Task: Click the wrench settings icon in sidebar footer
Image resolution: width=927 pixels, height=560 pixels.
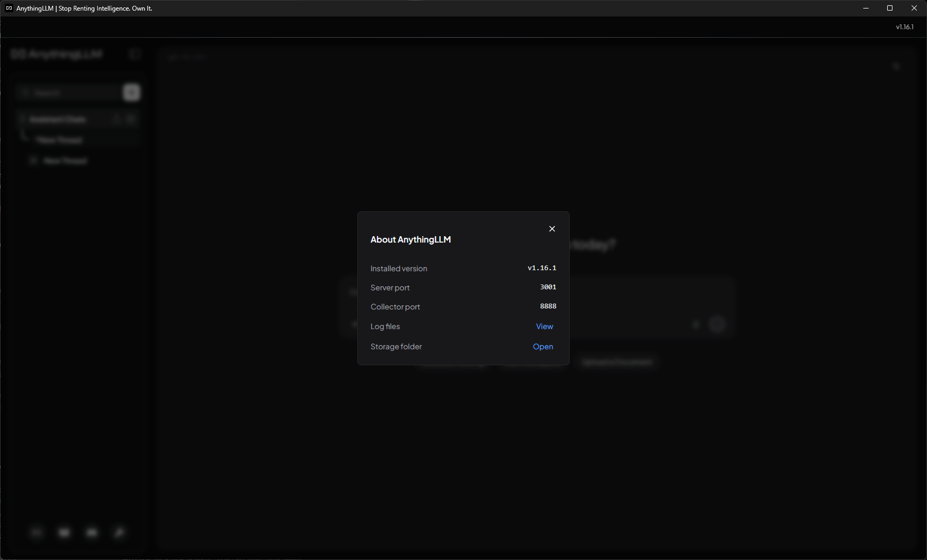Action: coord(119,532)
